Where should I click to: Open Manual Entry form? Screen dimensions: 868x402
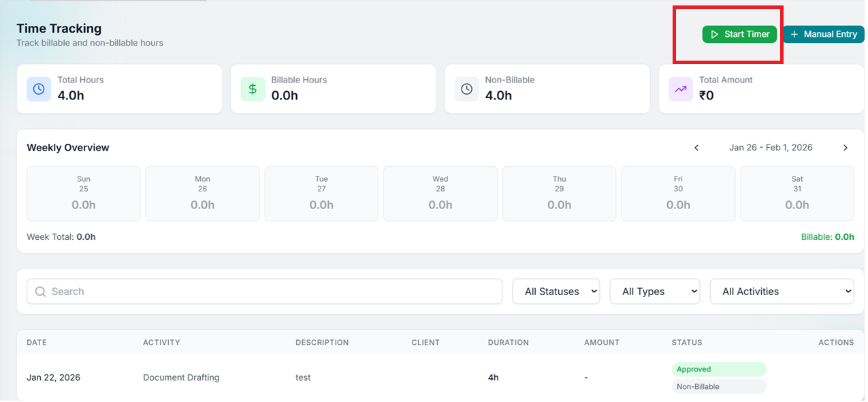tap(824, 34)
